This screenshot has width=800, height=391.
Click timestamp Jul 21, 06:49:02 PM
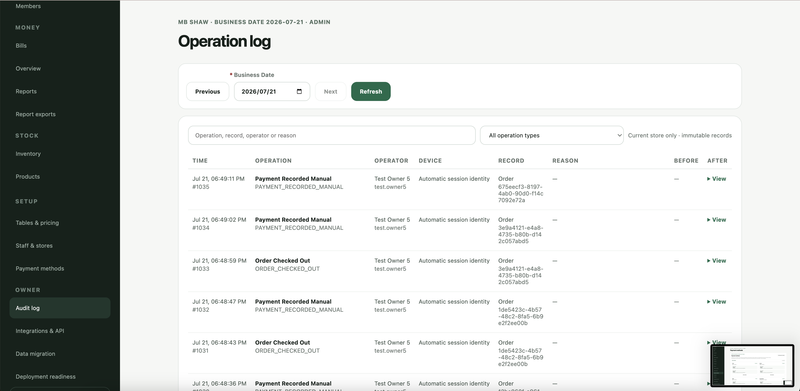pyautogui.click(x=219, y=219)
